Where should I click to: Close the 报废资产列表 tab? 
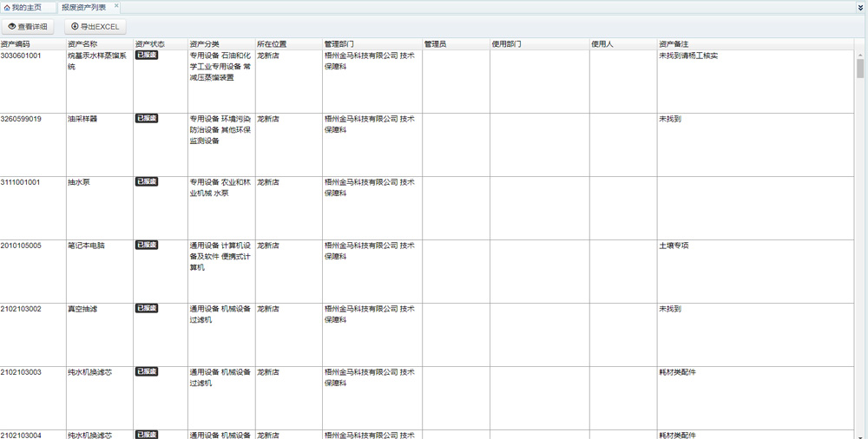point(115,6)
